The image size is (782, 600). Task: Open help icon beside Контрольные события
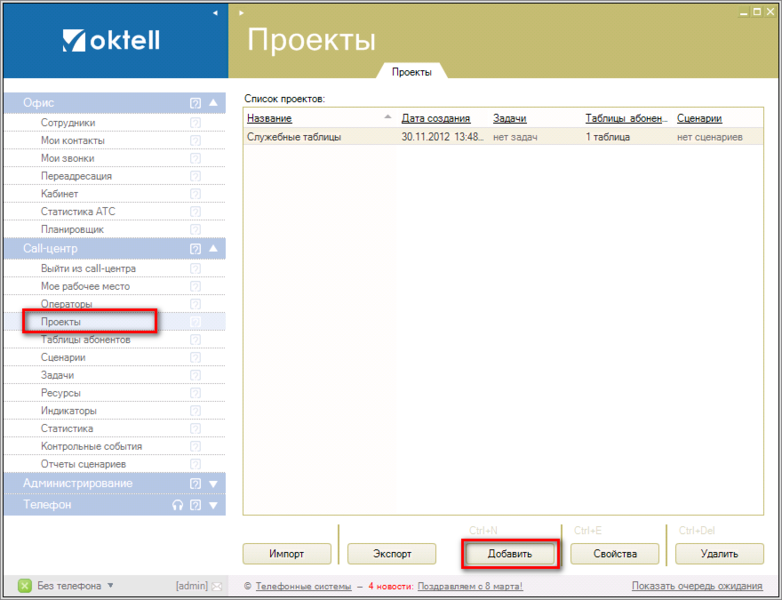tap(196, 446)
